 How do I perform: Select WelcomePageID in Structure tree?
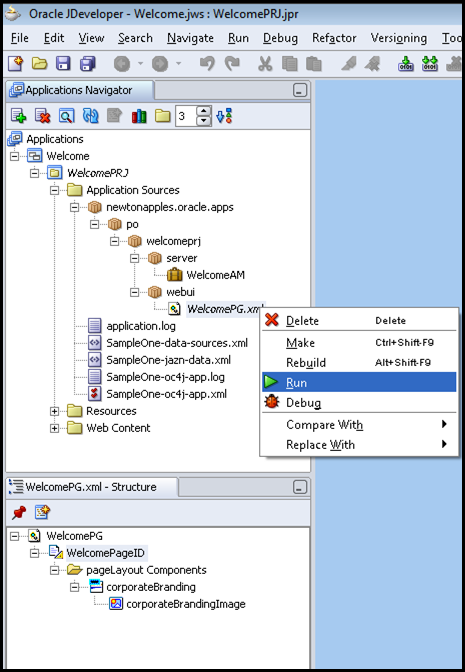[x=105, y=553]
